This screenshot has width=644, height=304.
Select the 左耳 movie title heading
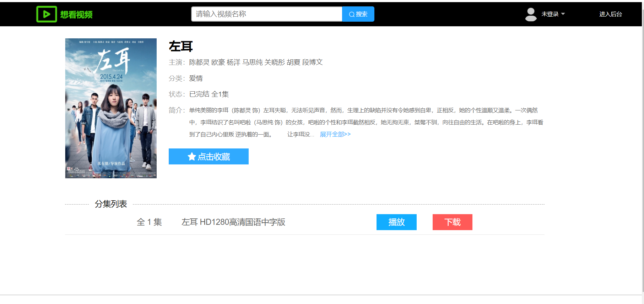[x=181, y=46]
